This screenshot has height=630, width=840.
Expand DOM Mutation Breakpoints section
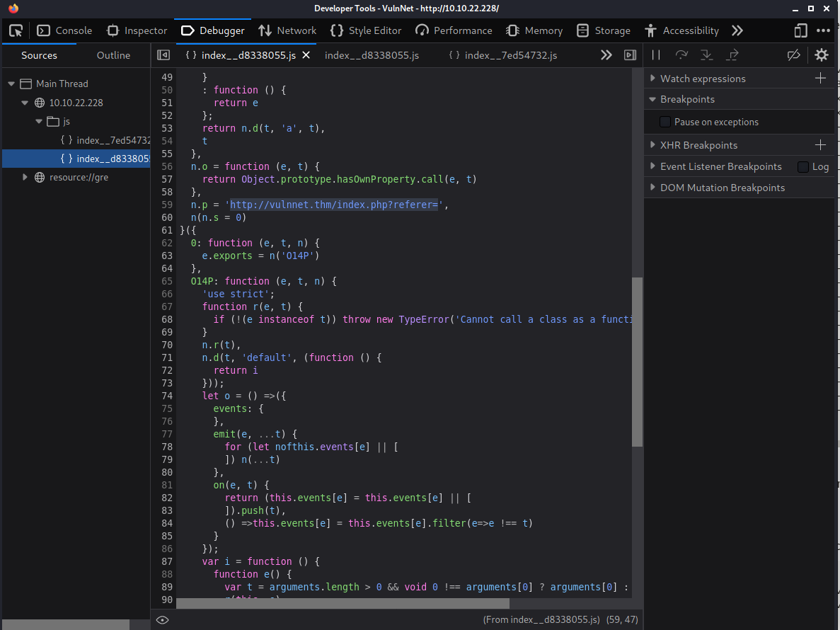[x=652, y=187]
